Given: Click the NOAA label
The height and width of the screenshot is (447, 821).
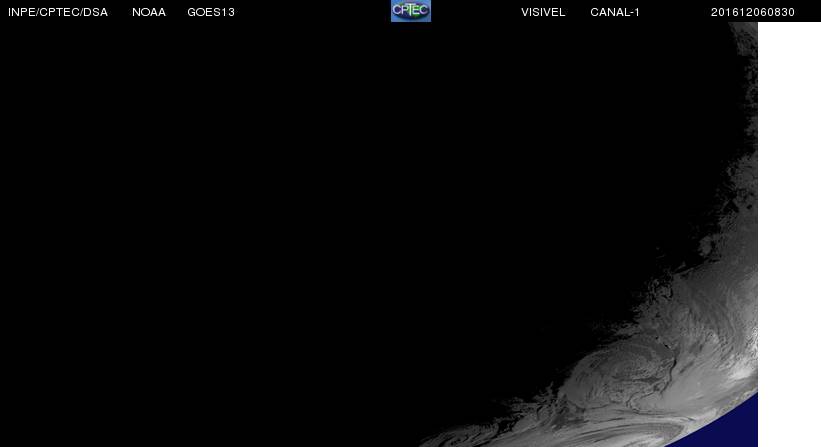Looking at the screenshot, I should pyautogui.click(x=149, y=12).
